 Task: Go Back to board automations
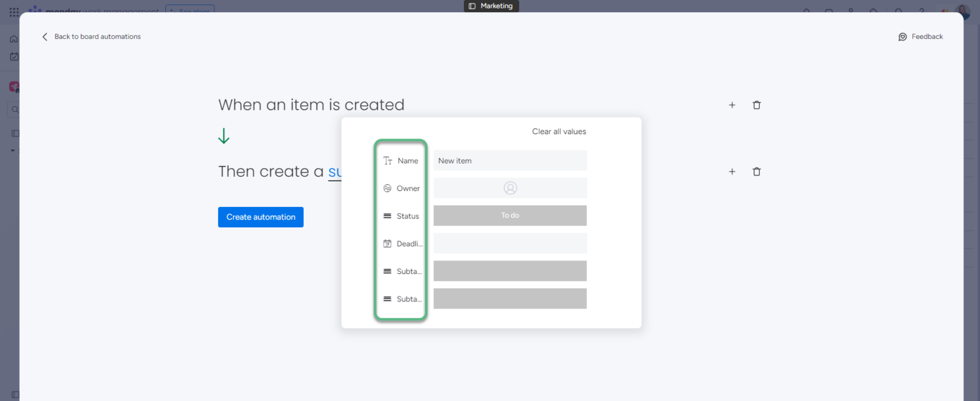click(91, 36)
